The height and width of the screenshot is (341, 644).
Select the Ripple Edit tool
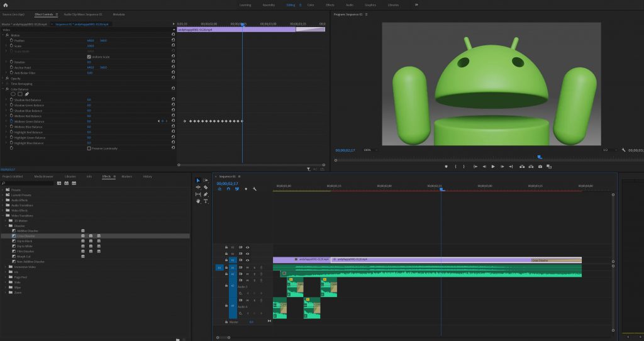(198, 187)
